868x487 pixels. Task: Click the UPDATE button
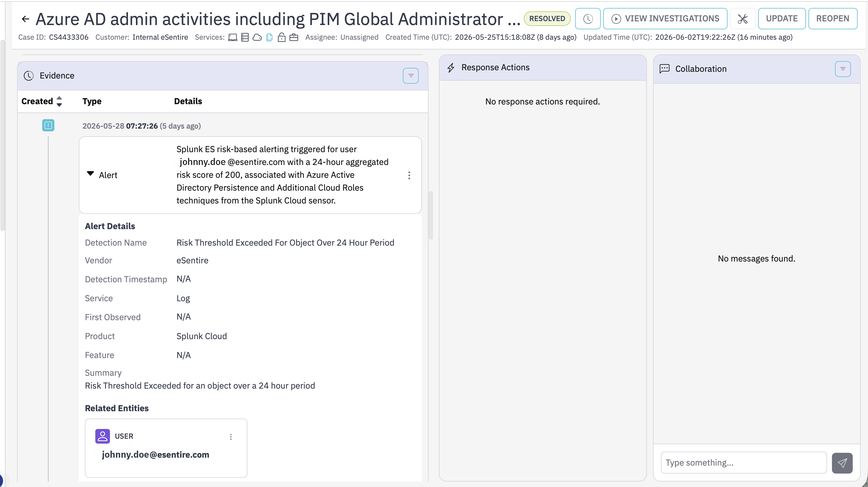click(781, 19)
